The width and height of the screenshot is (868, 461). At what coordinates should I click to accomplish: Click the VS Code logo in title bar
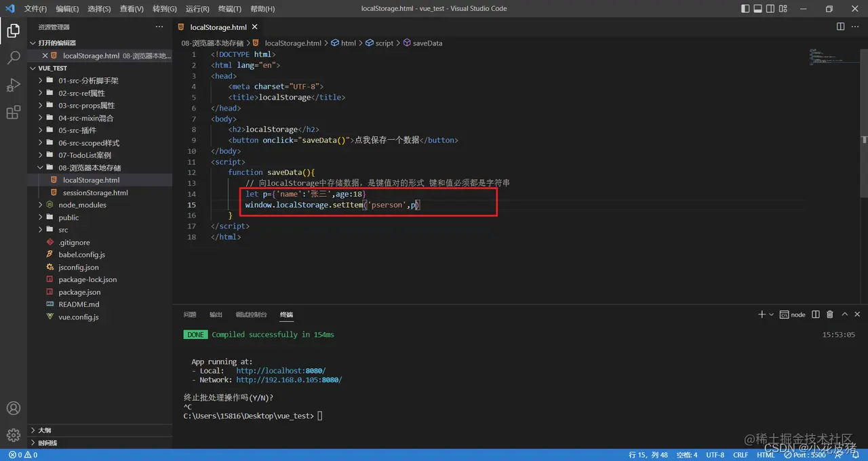coord(9,9)
